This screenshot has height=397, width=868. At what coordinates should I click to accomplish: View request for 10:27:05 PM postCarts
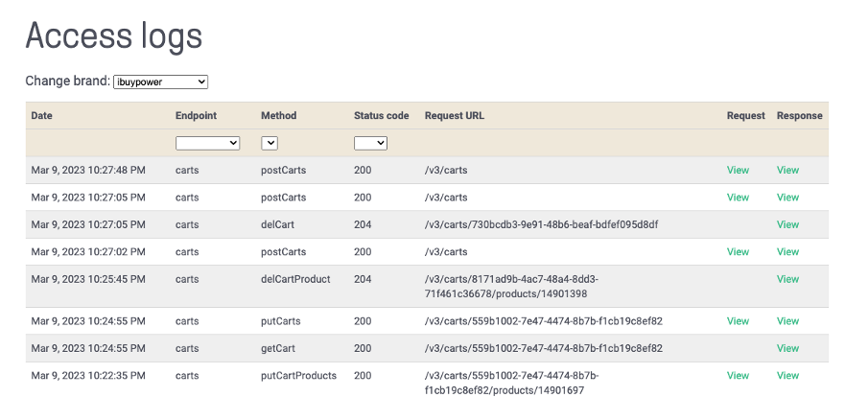click(x=738, y=198)
